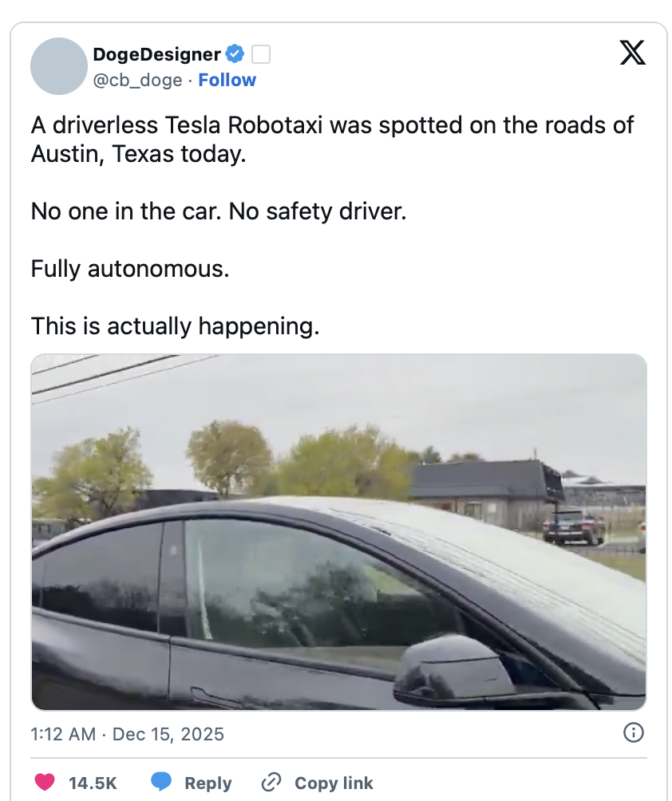Click the "Fully autonomous." text line
This screenshot has width=672, height=801.
[130, 269]
